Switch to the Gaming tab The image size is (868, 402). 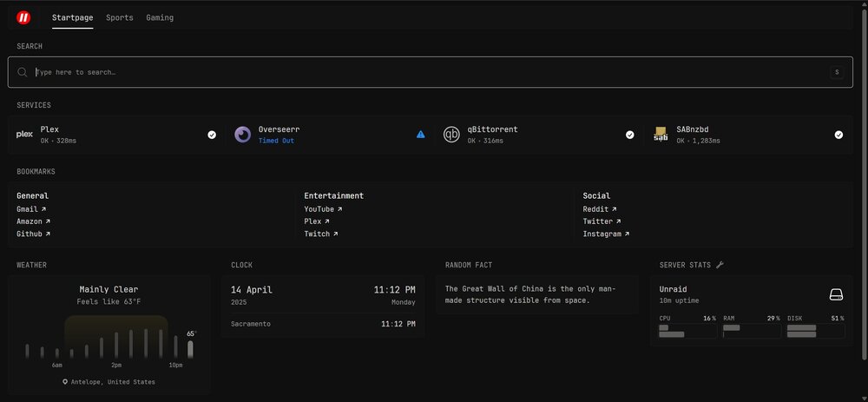point(160,17)
